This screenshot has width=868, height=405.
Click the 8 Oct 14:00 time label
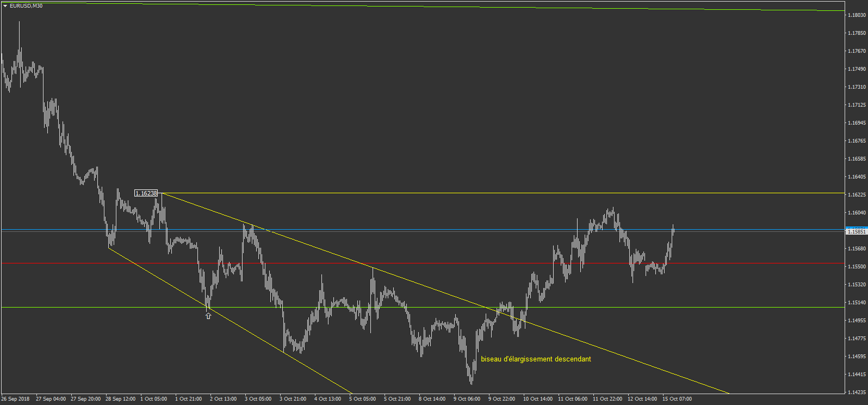click(432, 399)
